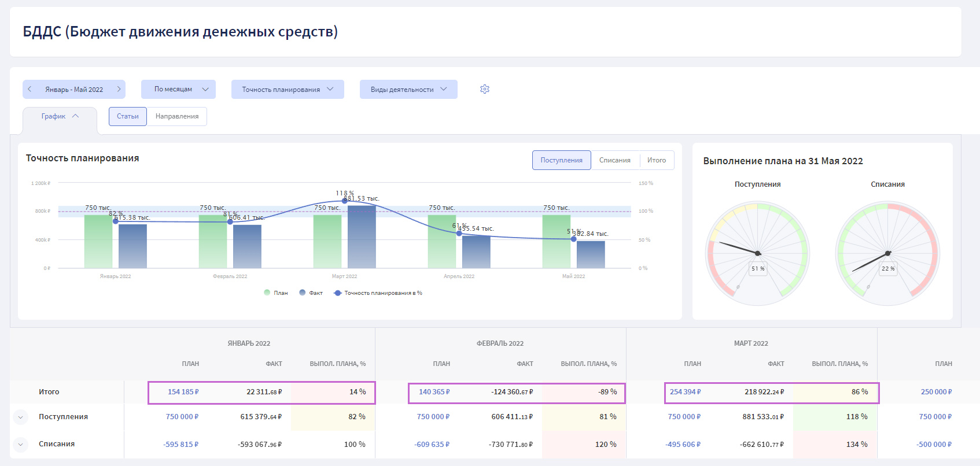This screenshot has width=980, height=466.
Task: Click Поступления February fact 606 411.13 ₽
Action: [512, 417]
